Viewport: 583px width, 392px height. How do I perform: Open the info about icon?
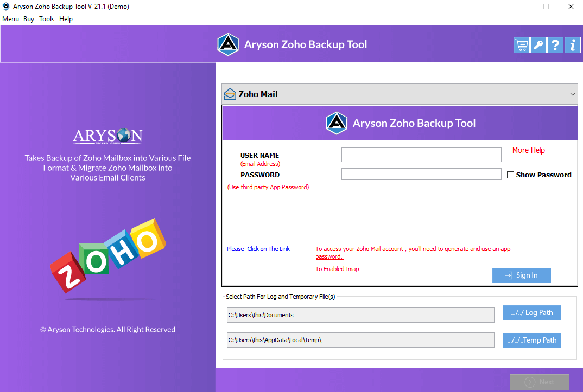point(573,46)
